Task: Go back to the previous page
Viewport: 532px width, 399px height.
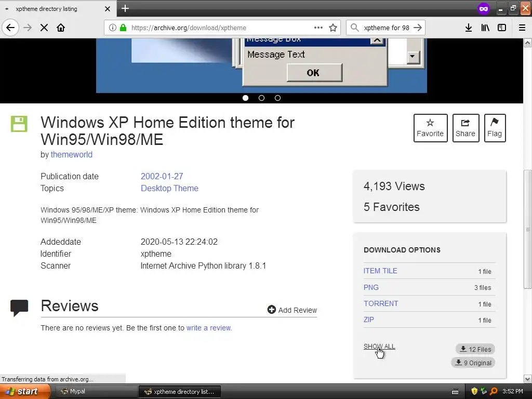Action: tap(10, 28)
